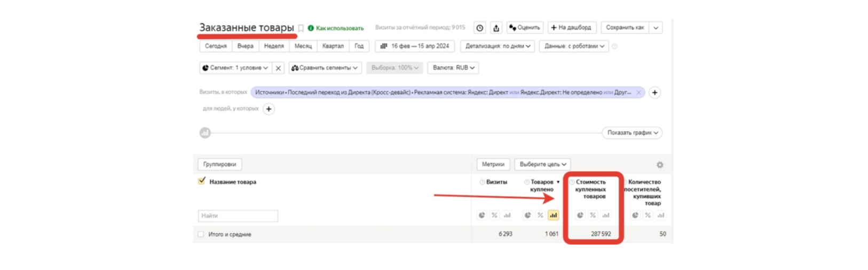Add a condition to для людей, у которых
The height and width of the screenshot is (270, 868).
pyautogui.click(x=269, y=109)
